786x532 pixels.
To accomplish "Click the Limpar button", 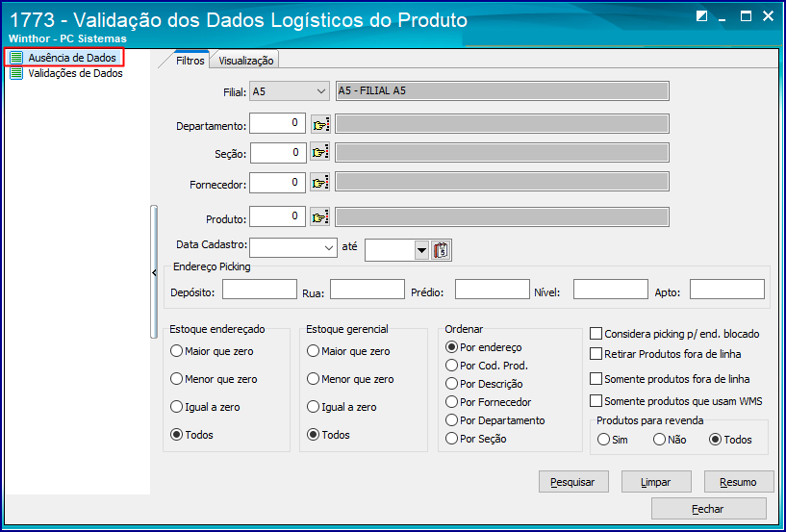I will pos(656,482).
